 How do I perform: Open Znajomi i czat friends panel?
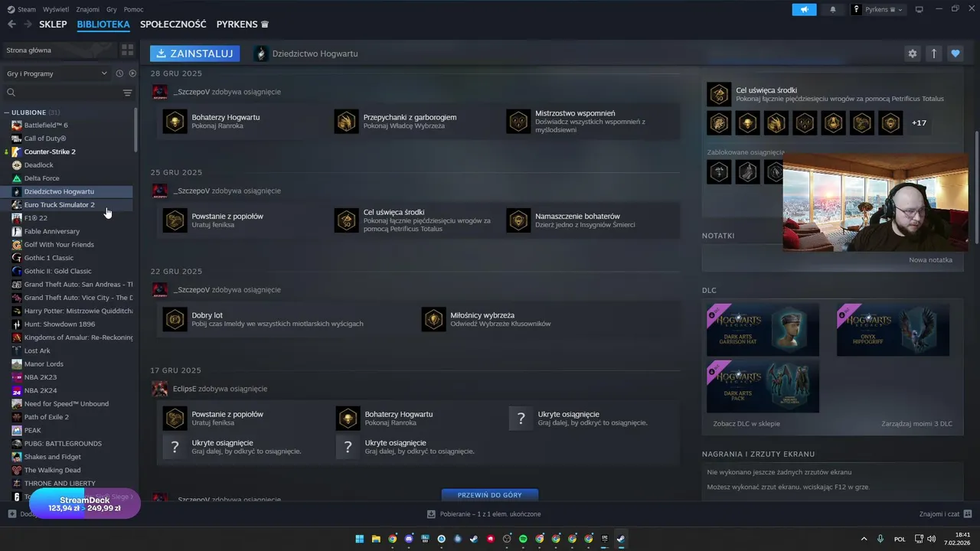946,514
